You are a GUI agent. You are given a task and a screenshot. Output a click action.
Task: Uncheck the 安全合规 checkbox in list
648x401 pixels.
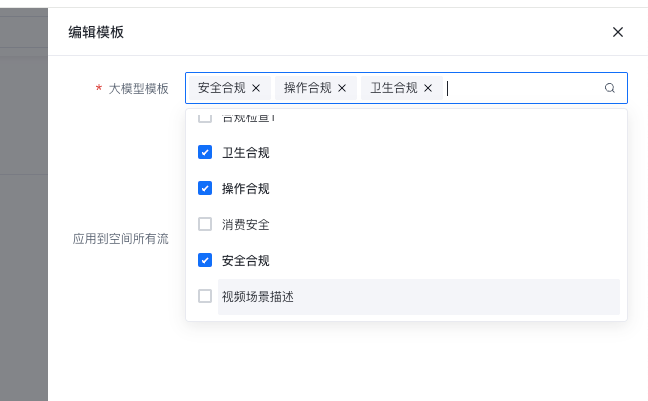pyautogui.click(x=205, y=260)
